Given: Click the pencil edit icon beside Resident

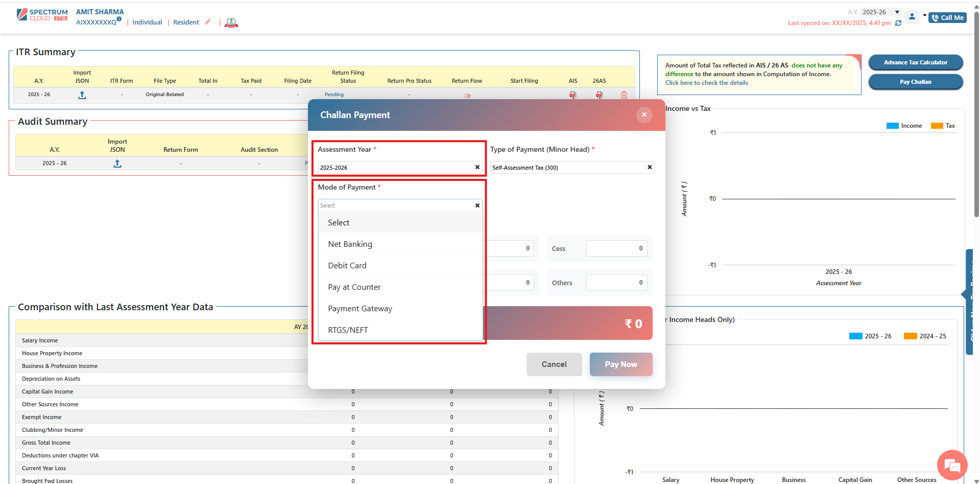Looking at the screenshot, I should coord(208,22).
